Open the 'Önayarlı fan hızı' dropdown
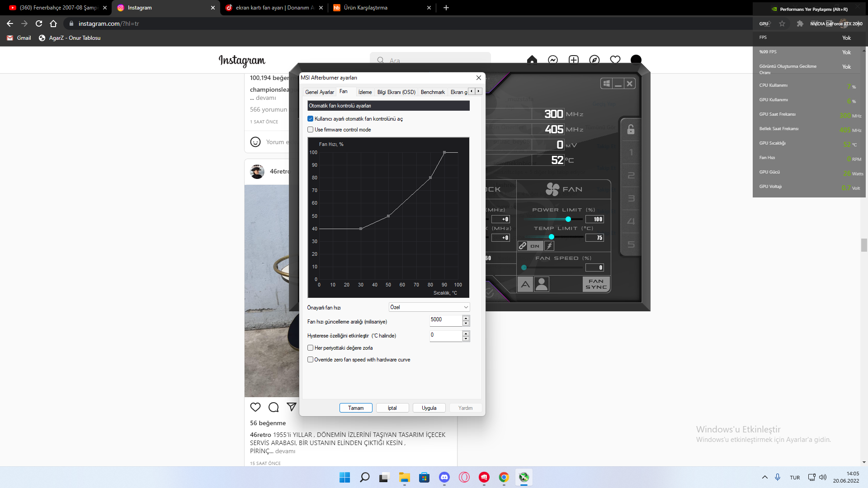The width and height of the screenshot is (868, 488). pyautogui.click(x=429, y=307)
